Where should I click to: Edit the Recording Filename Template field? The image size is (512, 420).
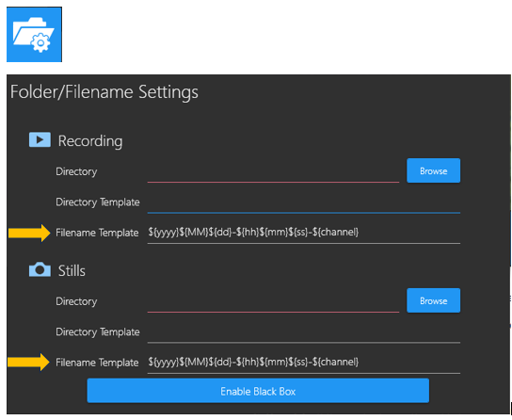click(x=304, y=234)
